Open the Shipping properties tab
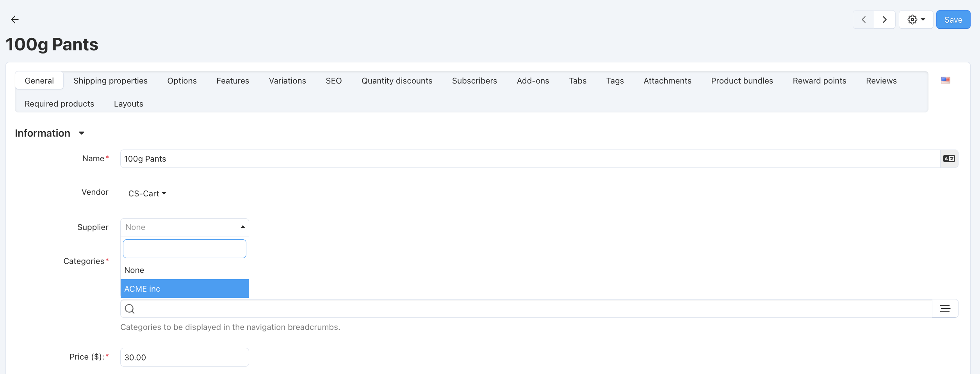 coord(110,81)
